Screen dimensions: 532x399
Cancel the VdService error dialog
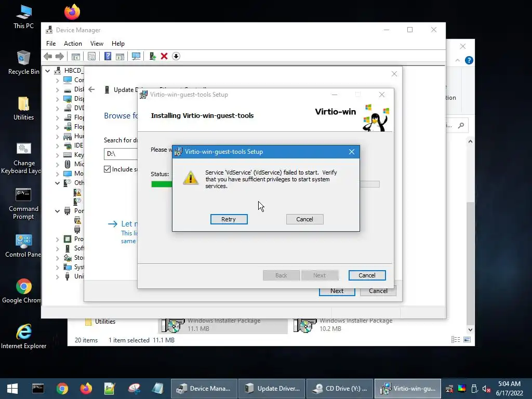[x=304, y=219]
